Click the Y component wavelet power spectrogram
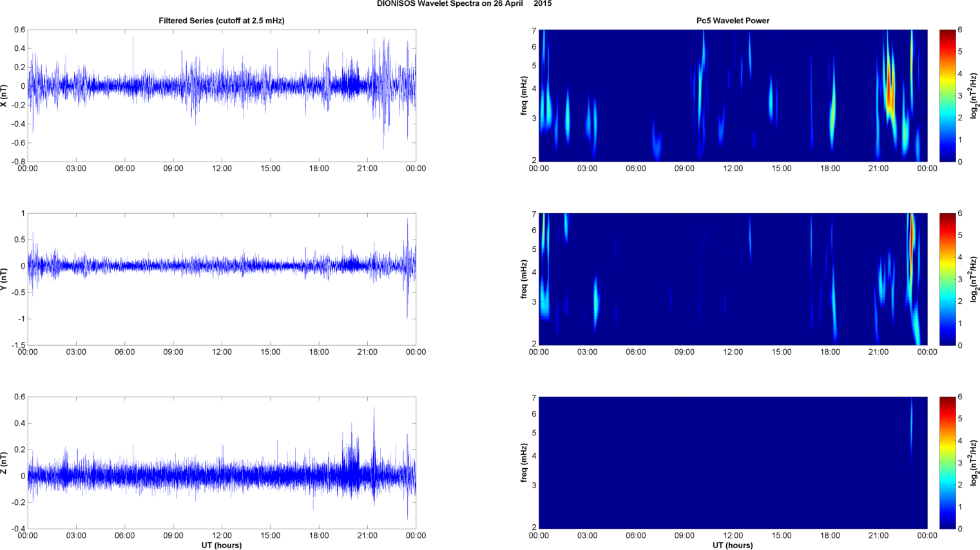Image resolution: width=980 pixels, height=550 pixels. point(733,279)
